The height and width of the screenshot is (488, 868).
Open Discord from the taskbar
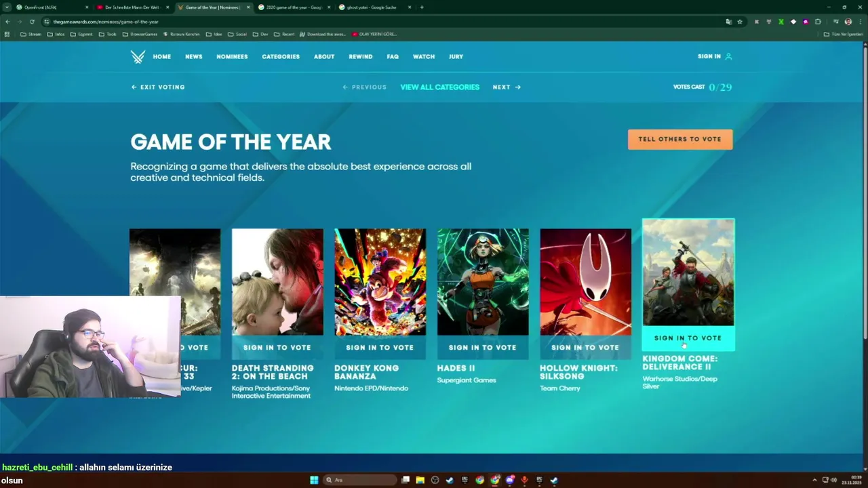(x=510, y=480)
